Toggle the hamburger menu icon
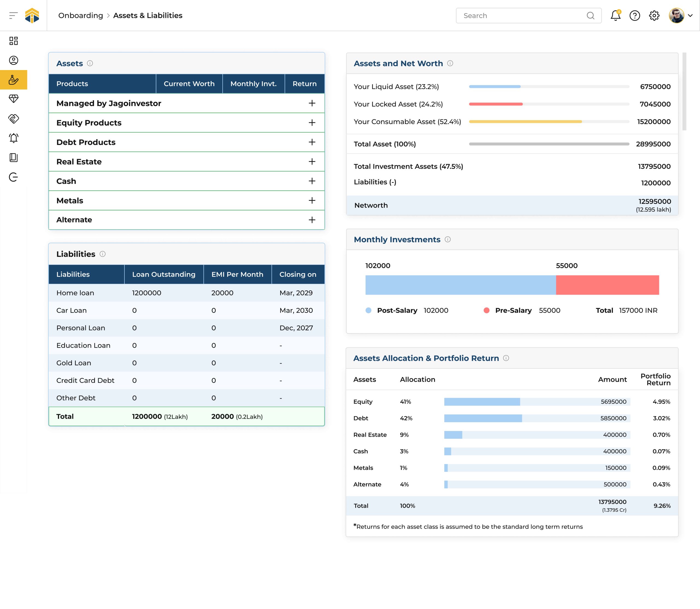Viewport: 700px width, 609px height. 13,16
